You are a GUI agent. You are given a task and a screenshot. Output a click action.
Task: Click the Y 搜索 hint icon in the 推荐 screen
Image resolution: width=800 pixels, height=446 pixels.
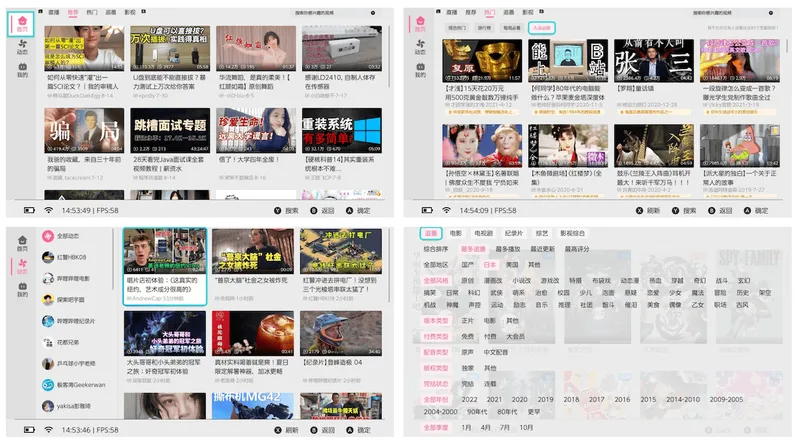click(278, 210)
